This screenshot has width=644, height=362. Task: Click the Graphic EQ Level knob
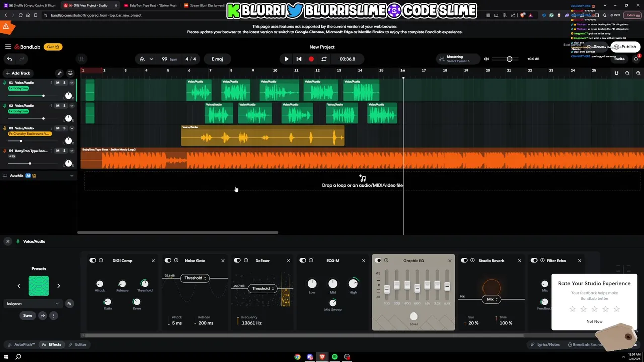coord(414,316)
